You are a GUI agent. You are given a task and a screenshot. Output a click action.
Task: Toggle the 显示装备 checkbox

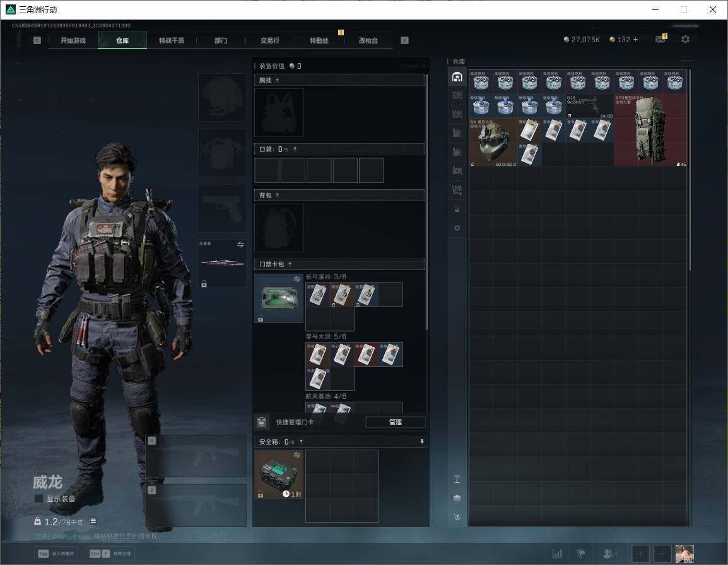click(39, 499)
